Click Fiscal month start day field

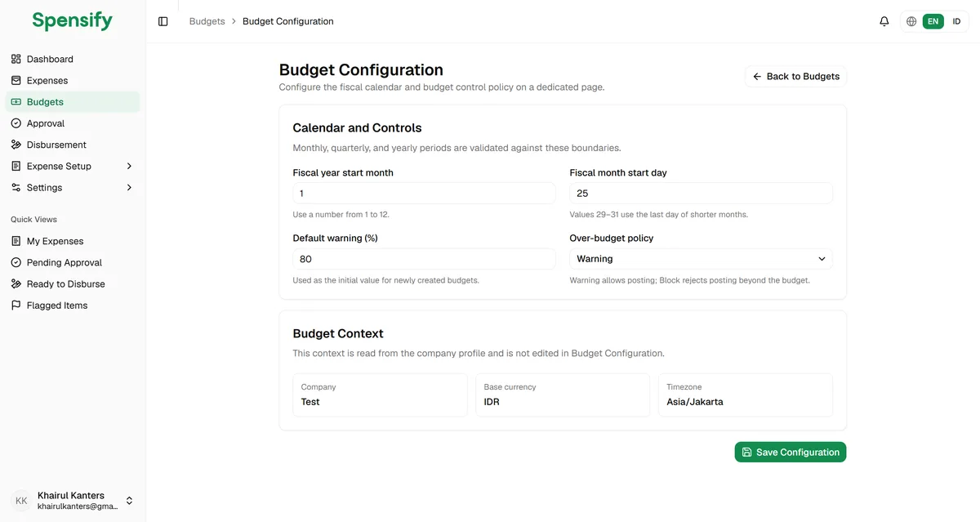701,194
